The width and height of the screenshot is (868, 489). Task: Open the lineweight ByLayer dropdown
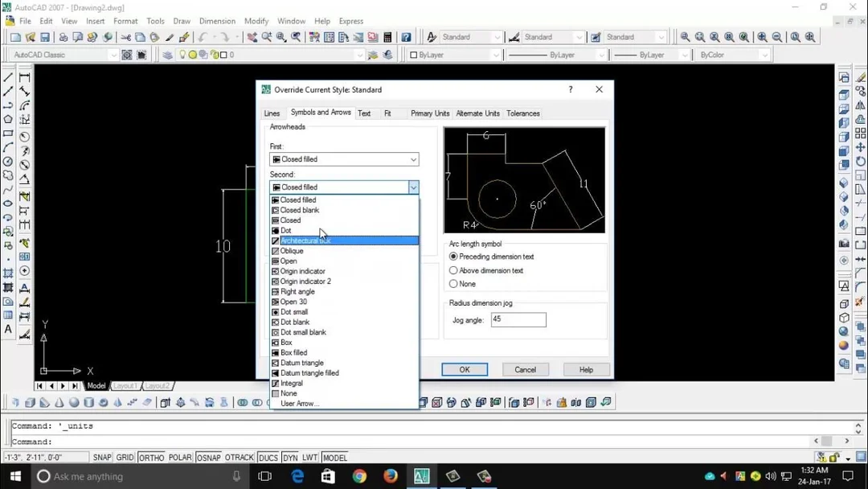click(650, 55)
